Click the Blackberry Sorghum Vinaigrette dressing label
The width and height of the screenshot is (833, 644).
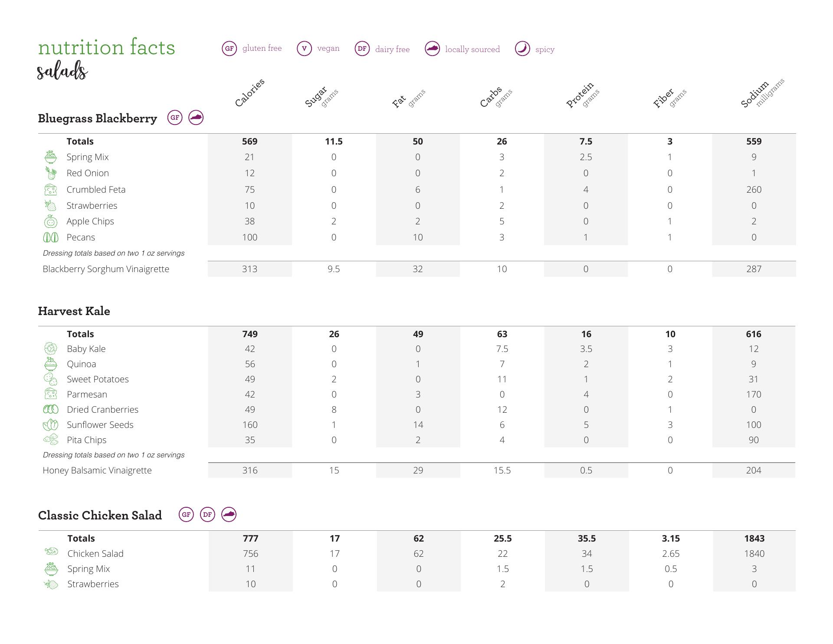(106, 269)
